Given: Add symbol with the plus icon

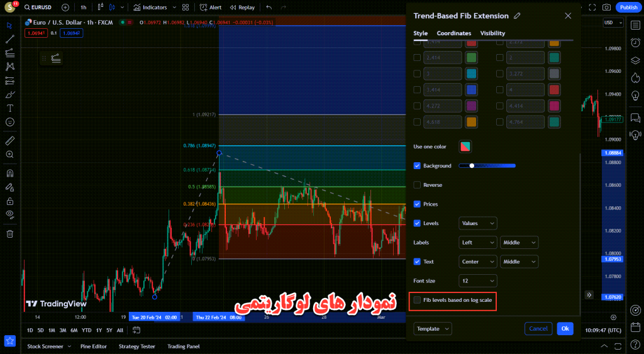Looking at the screenshot, I should (65, 8).
